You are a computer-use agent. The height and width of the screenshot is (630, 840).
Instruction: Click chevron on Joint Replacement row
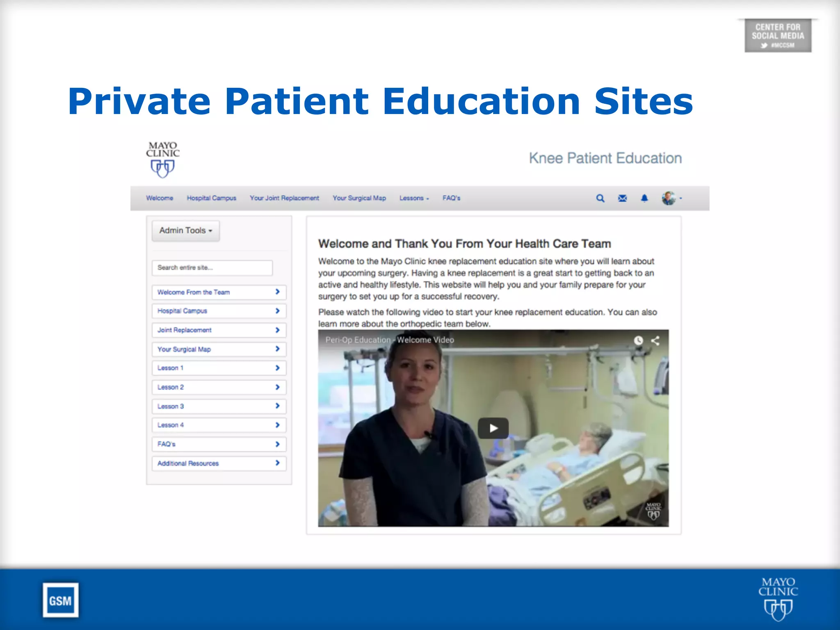click(278, 330)
